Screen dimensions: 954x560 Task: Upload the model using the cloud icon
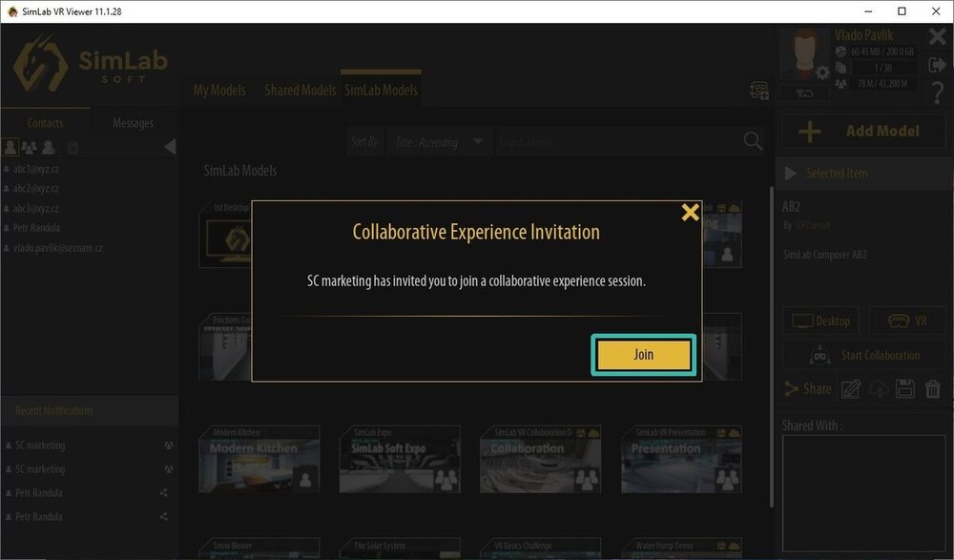pos(880,388)
